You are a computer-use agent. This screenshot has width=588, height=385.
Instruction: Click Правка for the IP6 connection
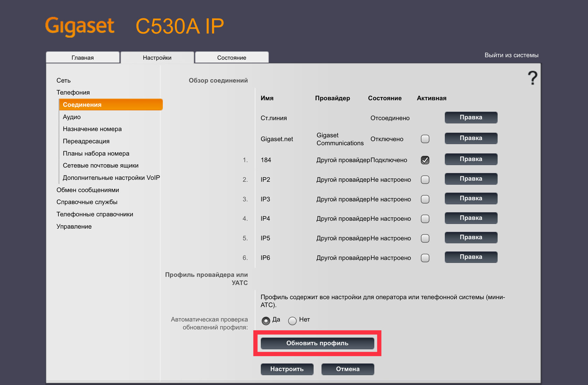pyautogui.click(x=471, y=257)
